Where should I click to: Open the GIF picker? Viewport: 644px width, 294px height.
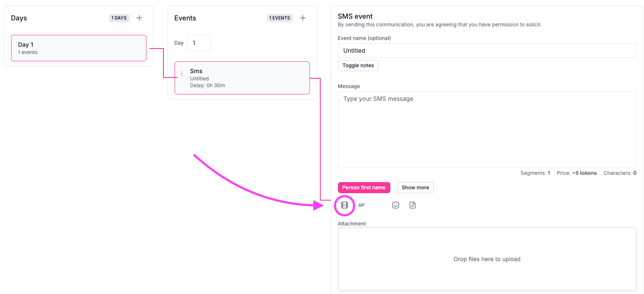click(x=361, y=205)
